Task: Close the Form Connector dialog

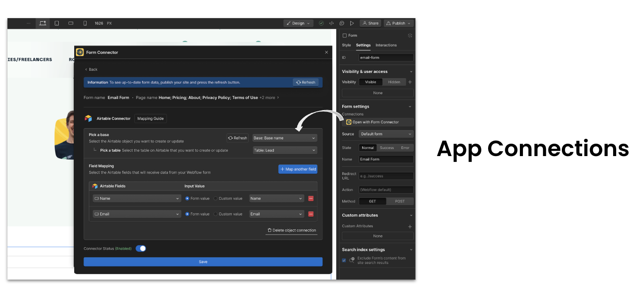Action: coord(326,52)
